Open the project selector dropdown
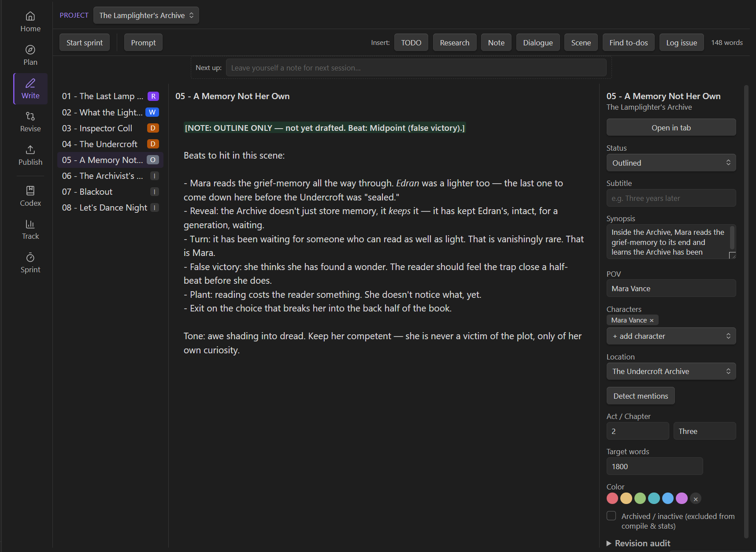 146,15
